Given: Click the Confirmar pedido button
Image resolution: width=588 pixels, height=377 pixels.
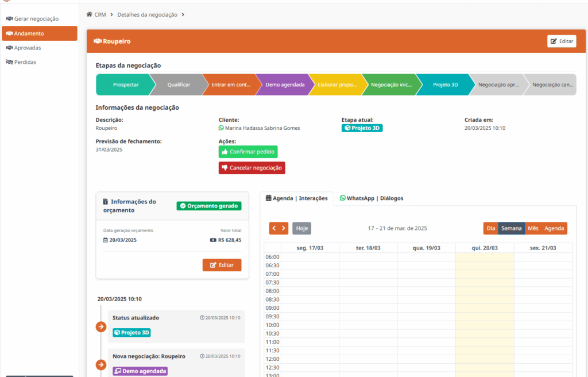Looking at the screenshot, I should click(x=248, y=152).
